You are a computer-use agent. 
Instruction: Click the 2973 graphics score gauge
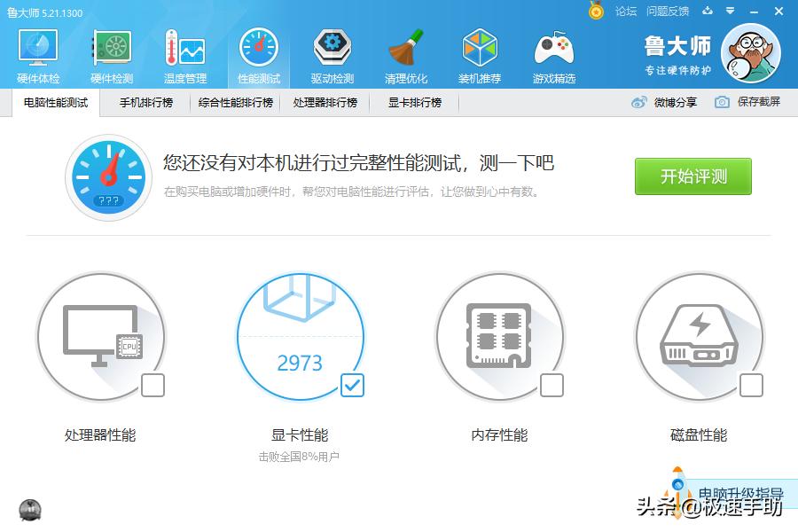click(x=301, y=337)
